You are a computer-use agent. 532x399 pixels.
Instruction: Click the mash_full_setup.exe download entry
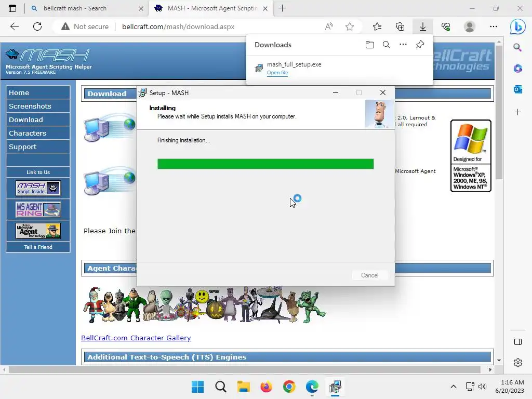point(339,68)
